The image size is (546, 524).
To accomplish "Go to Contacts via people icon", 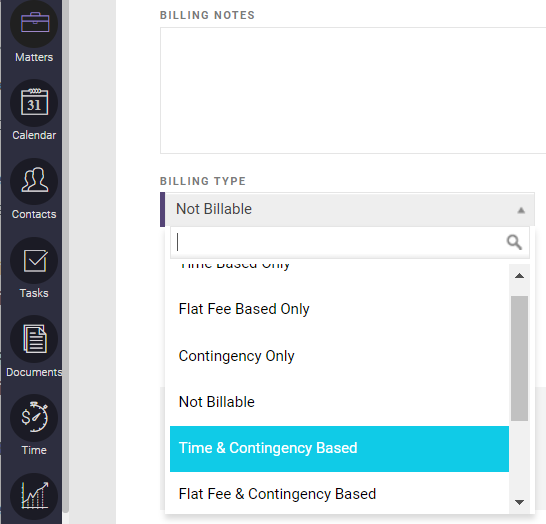I will (x=34, y=181).
